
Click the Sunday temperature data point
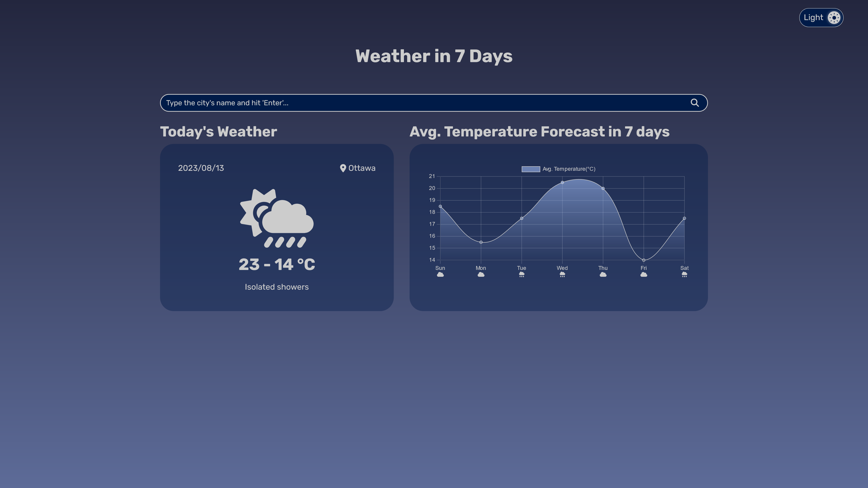pyautogui.click(x=440, y=206)
